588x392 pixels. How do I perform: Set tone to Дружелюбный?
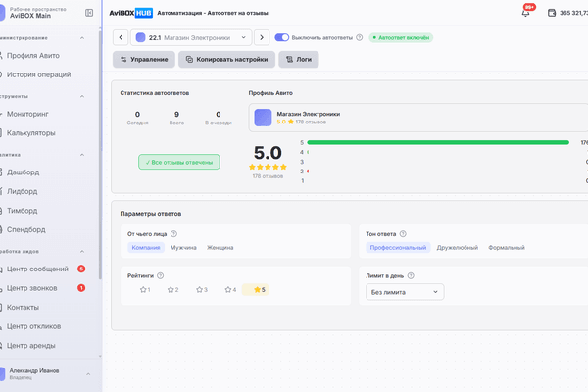[458, 248]
